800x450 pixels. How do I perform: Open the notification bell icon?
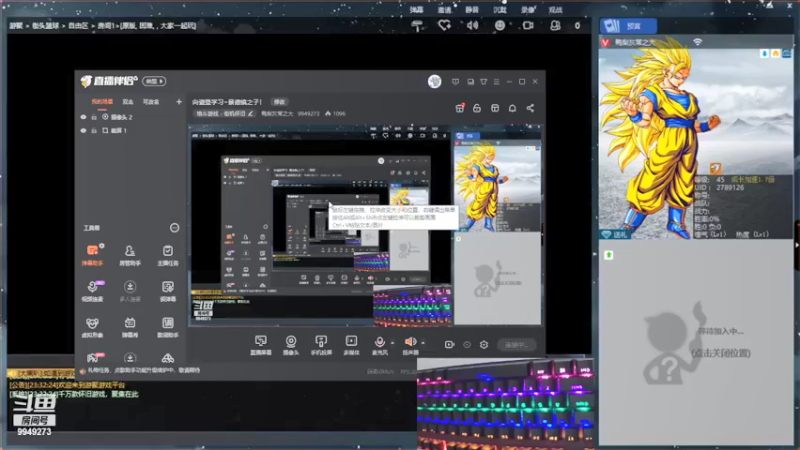point(512,108)
